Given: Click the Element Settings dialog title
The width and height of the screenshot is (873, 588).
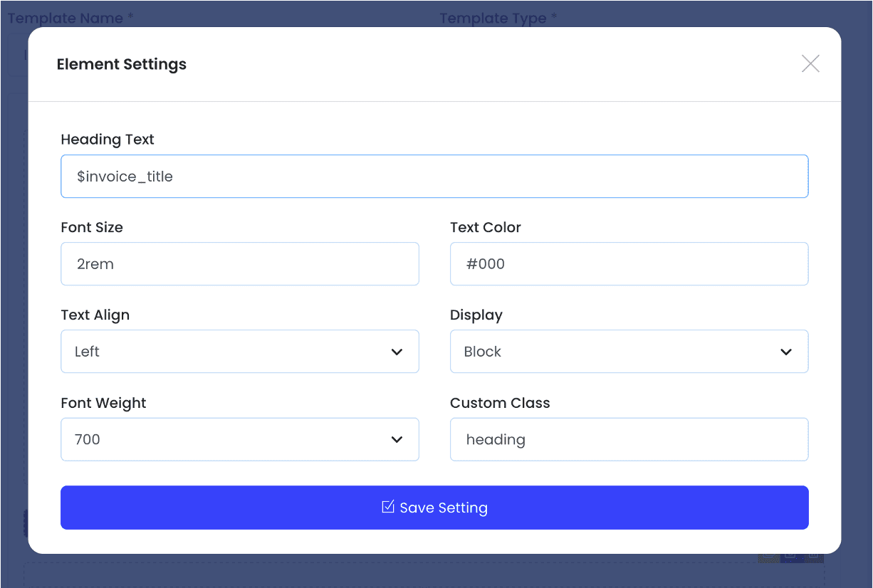Looking at the screenshot, I should click(x=122, y=64).
